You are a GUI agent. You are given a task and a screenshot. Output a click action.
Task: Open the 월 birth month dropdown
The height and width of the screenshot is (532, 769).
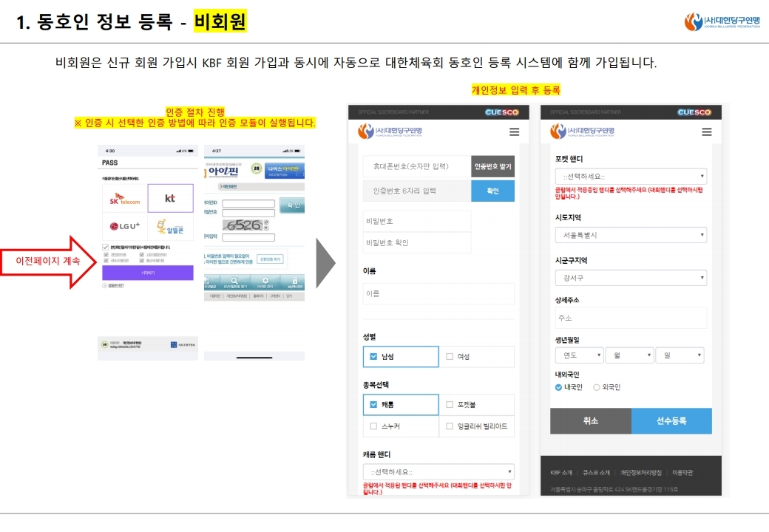coord(630,355)
